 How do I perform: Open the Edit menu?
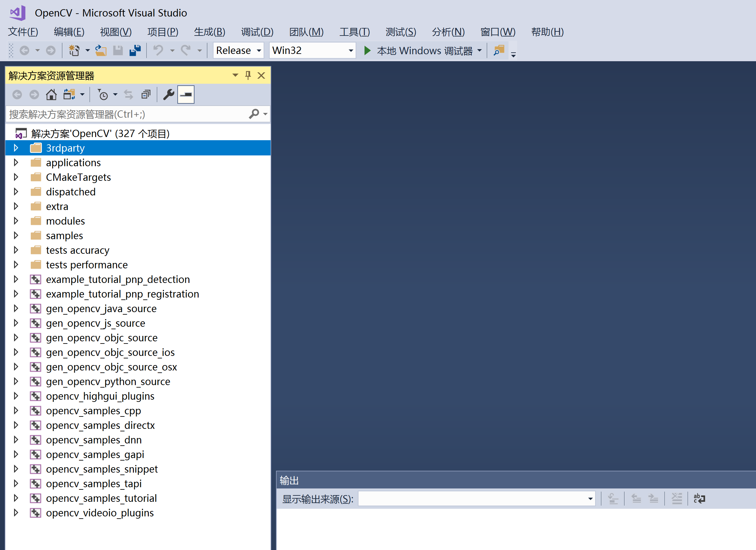point(69,32)
